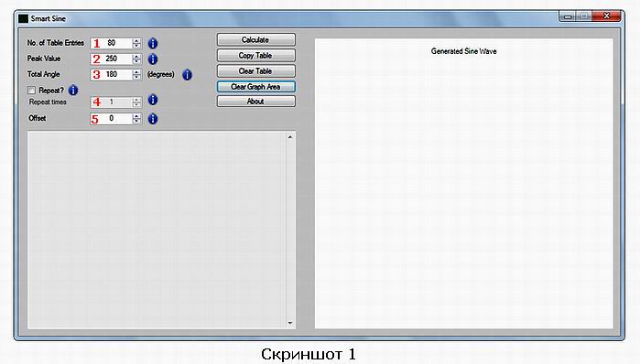Image resolution: width=640 pixels, height=364 pixels.
Task: Click the table area scrollbar down arrow
Action: 290,323
